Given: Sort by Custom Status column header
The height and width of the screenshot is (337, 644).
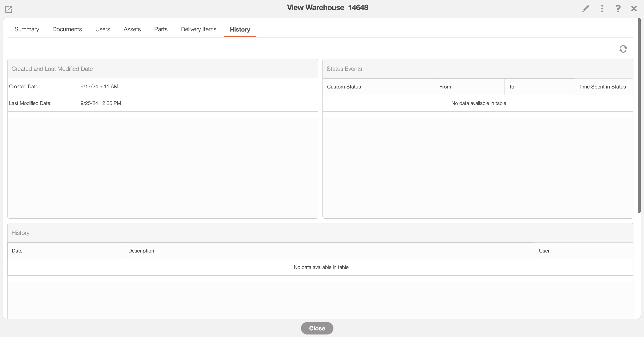Looking at the screenshot, I should coord(344,87).
